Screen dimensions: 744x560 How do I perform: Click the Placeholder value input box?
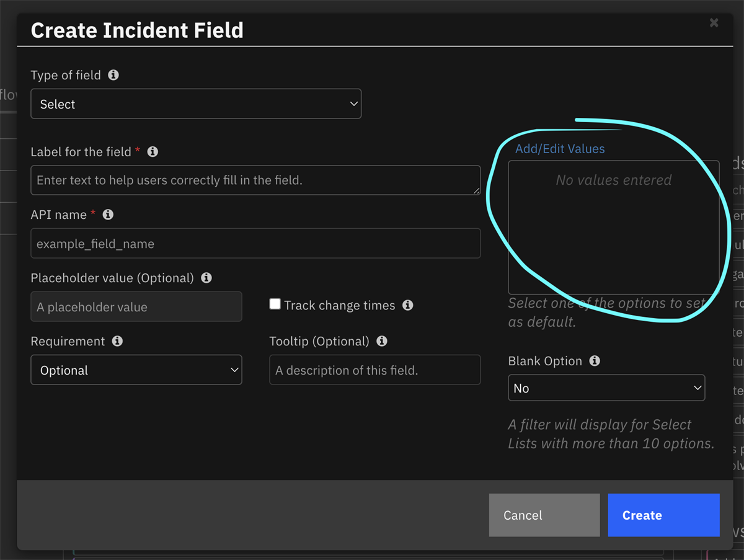(x=136, y=307)
